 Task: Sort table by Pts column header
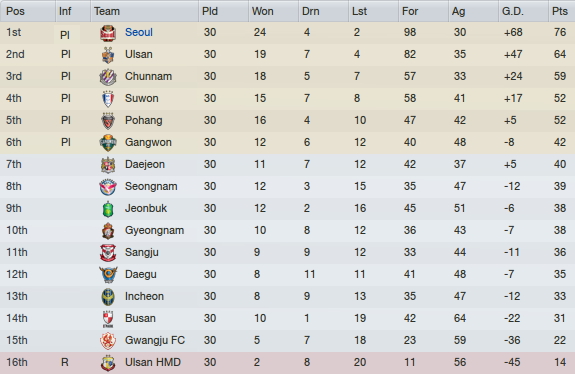pos(562,11)
